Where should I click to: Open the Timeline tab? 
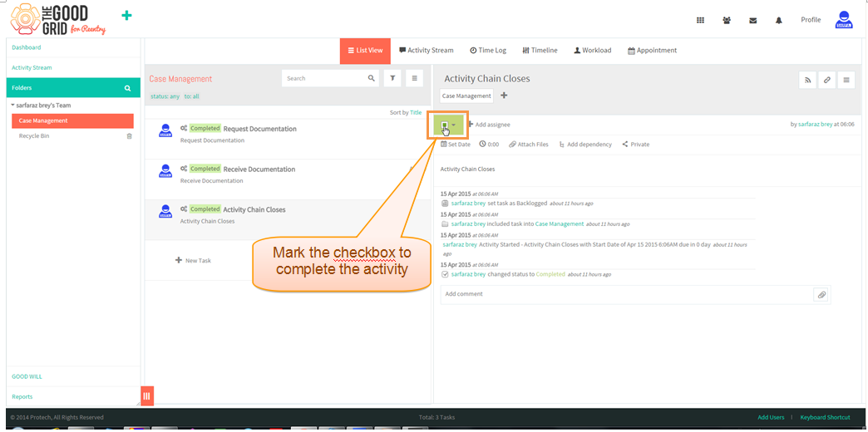540,51
